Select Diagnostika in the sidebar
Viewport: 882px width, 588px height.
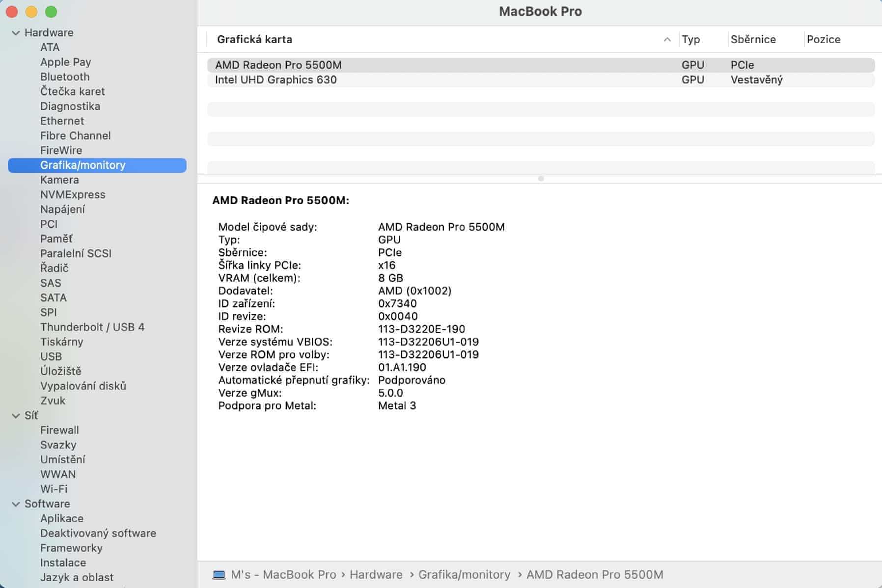70,107
